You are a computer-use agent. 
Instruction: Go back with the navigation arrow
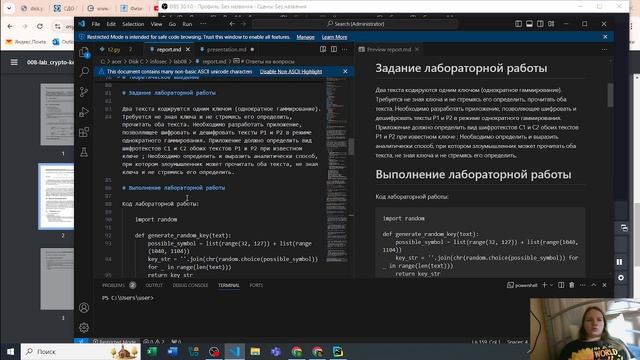click(x=232, y=24)
